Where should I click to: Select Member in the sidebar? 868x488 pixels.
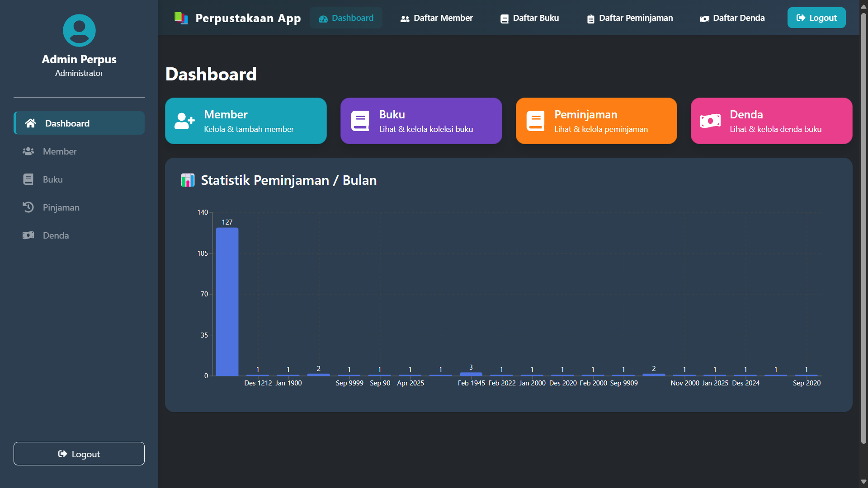tap(60, 151)
